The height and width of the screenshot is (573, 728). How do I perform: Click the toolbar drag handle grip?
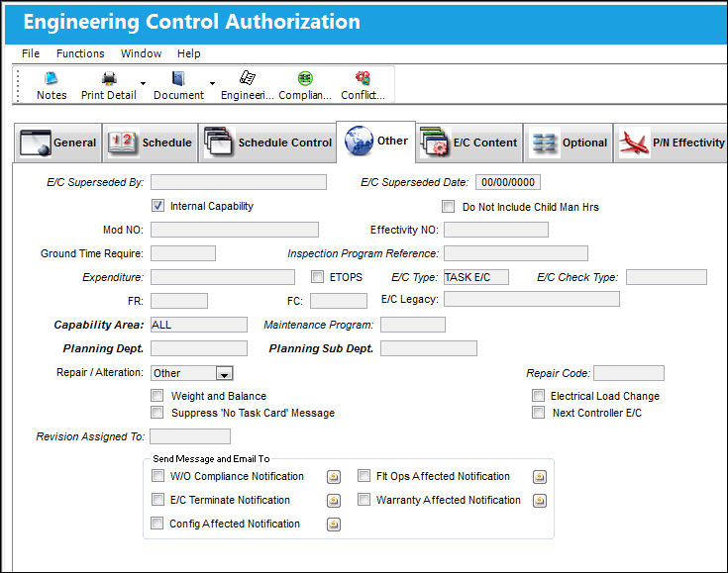click(18, 85)
